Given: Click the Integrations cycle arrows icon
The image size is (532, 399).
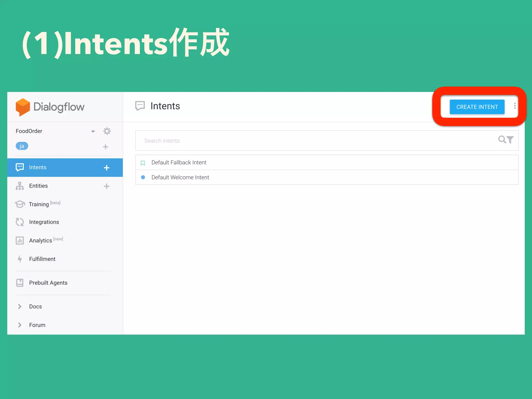Looking at the screenshot, I should click(20, 222).
